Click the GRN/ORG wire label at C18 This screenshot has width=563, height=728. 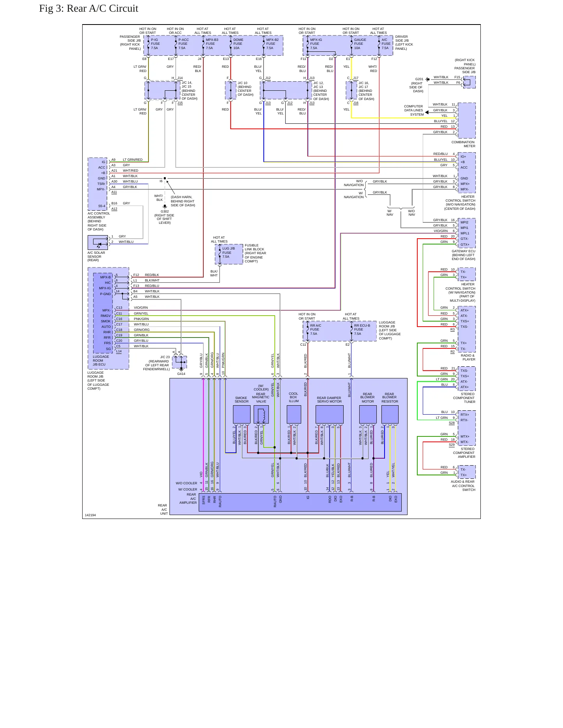click(x=142, y=330)
